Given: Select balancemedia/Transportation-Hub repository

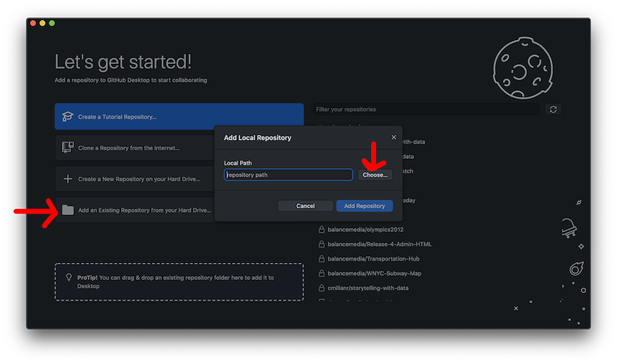Looking at the screenshot, I should coord(373,258).
